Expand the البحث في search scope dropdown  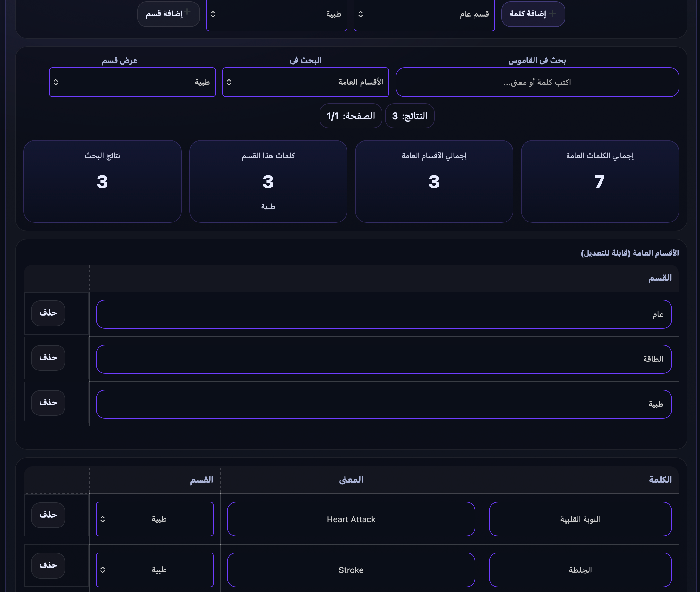305,82
